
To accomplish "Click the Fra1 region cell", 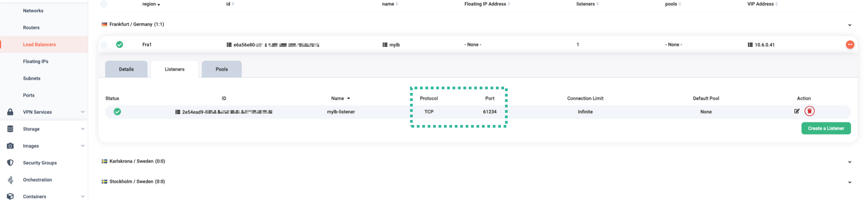I will (147, 45).
